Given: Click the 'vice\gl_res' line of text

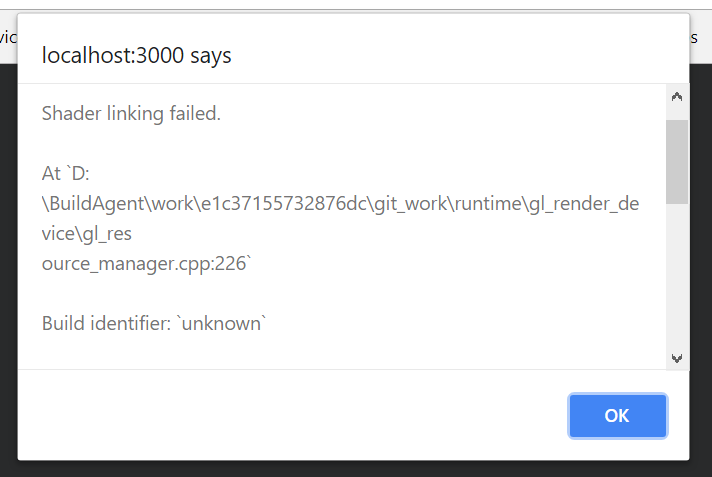Looking at the screenshot, I should click(x=86, y=234).
